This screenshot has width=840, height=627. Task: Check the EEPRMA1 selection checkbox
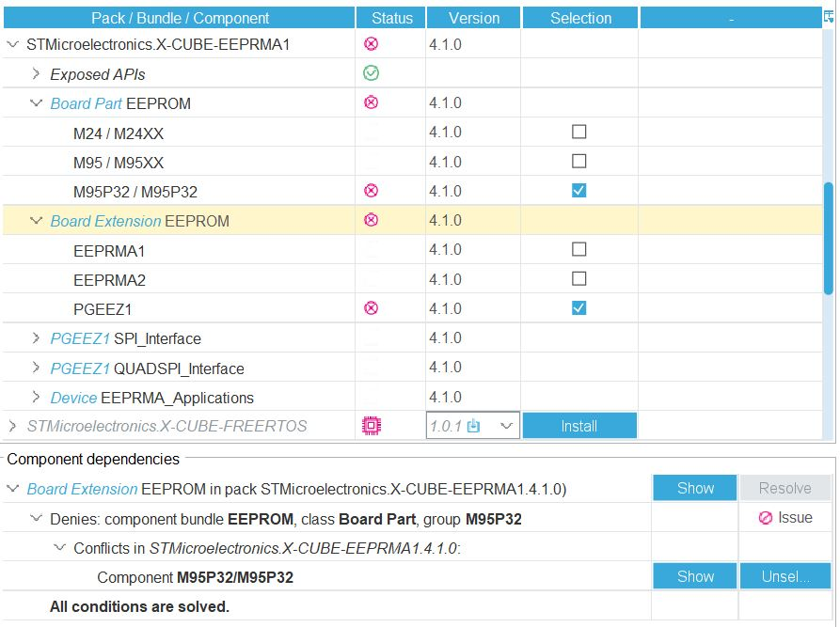[579, 249]
